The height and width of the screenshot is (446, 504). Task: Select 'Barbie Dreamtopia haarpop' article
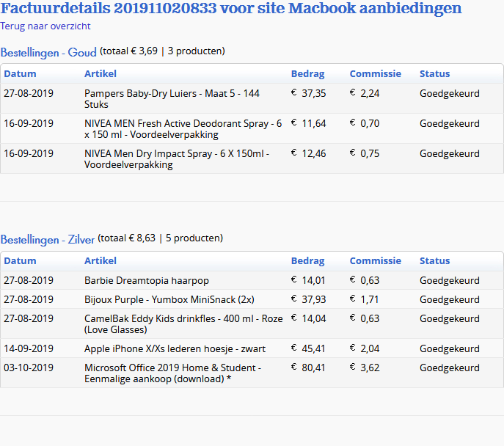147,280
